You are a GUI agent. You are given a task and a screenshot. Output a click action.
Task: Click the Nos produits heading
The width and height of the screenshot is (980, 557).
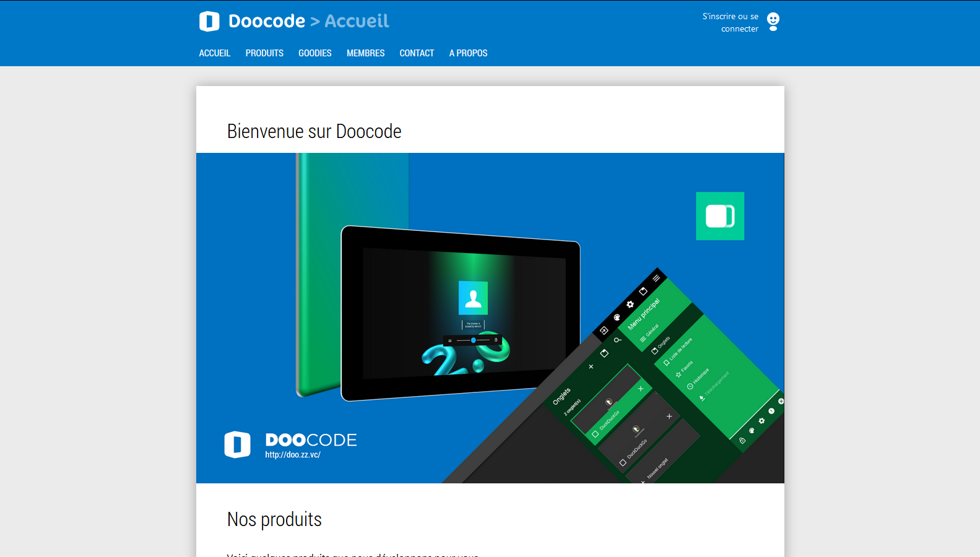(274, 519)
